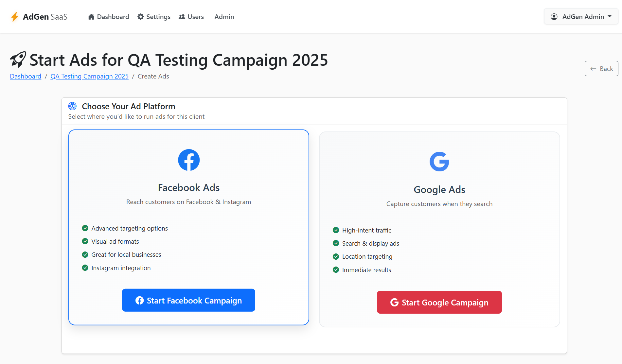Click the checkmark icon next to Search & display ads
The image size is (622, 364).
tap(336, 243)
